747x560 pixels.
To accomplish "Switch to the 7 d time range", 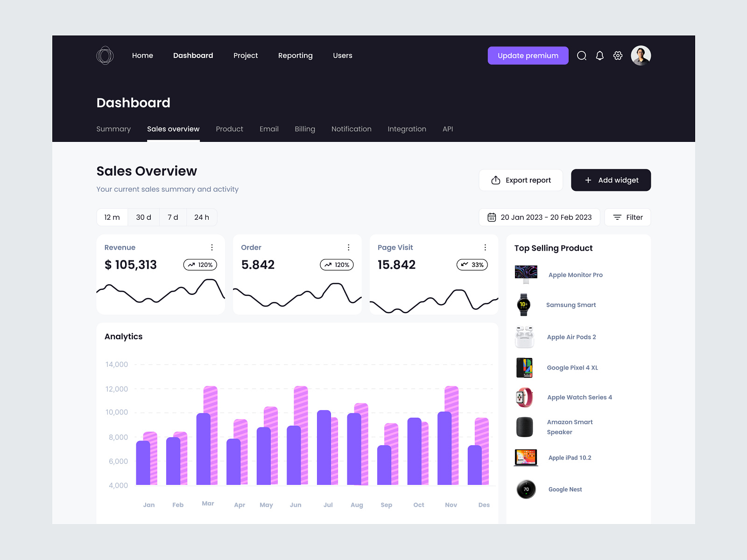I will coord(172,217).
